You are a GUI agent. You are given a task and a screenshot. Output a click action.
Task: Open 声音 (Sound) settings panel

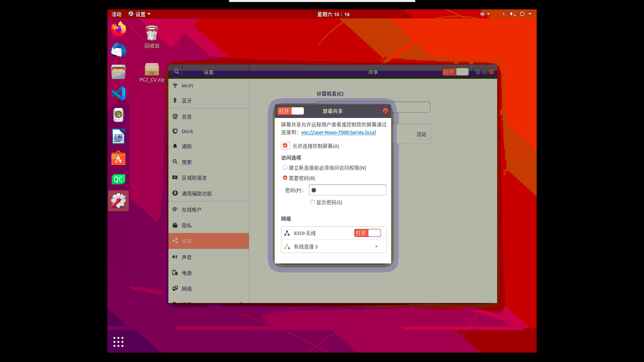187,257
